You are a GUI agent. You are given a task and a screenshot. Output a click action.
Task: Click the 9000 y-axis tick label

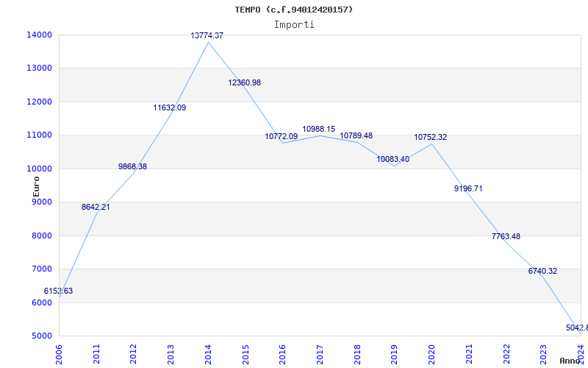(42, 202)
